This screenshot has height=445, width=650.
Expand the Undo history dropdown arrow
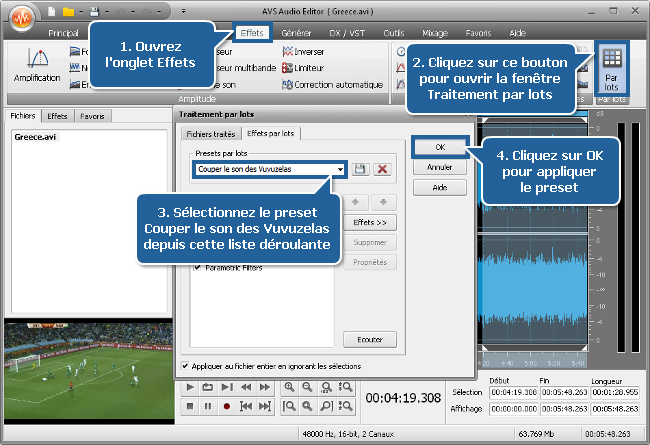[133, 12]
